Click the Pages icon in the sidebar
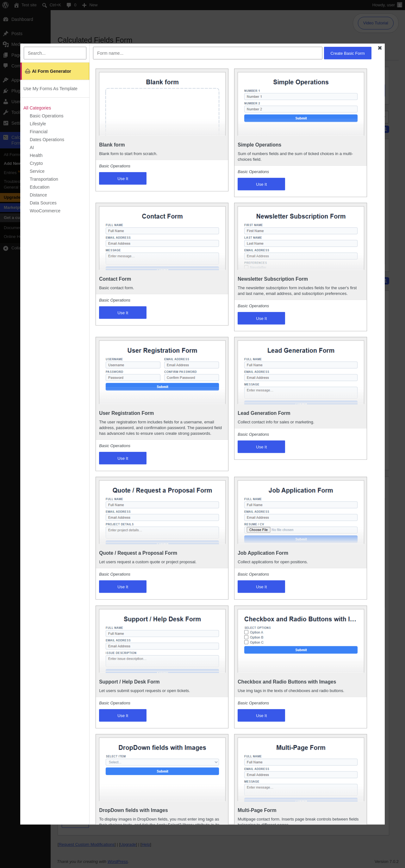Screen dimensions: 405x868 coord(6,55)
